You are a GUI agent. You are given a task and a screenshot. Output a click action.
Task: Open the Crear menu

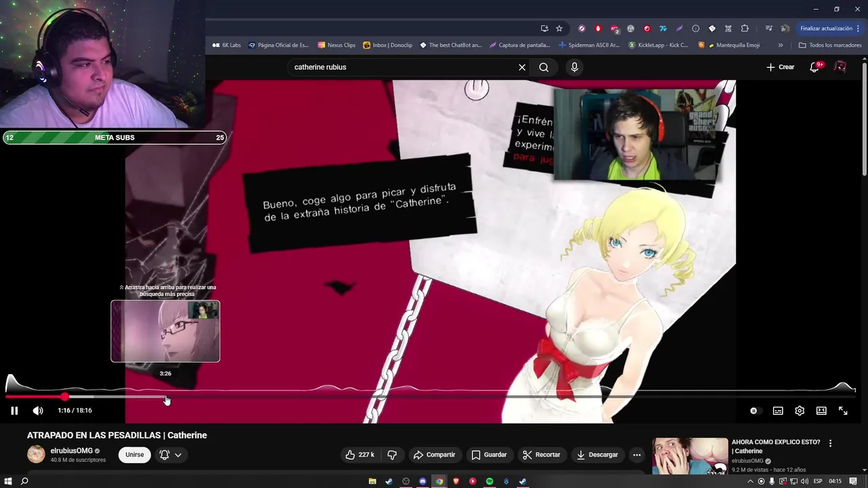pos(781,67)
